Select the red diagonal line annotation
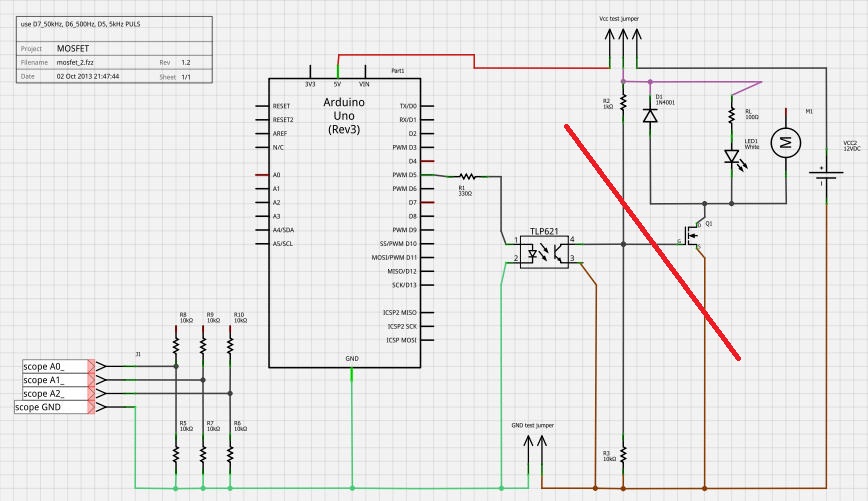This screenshot has height=501, width=868. [x=652, y=240]
